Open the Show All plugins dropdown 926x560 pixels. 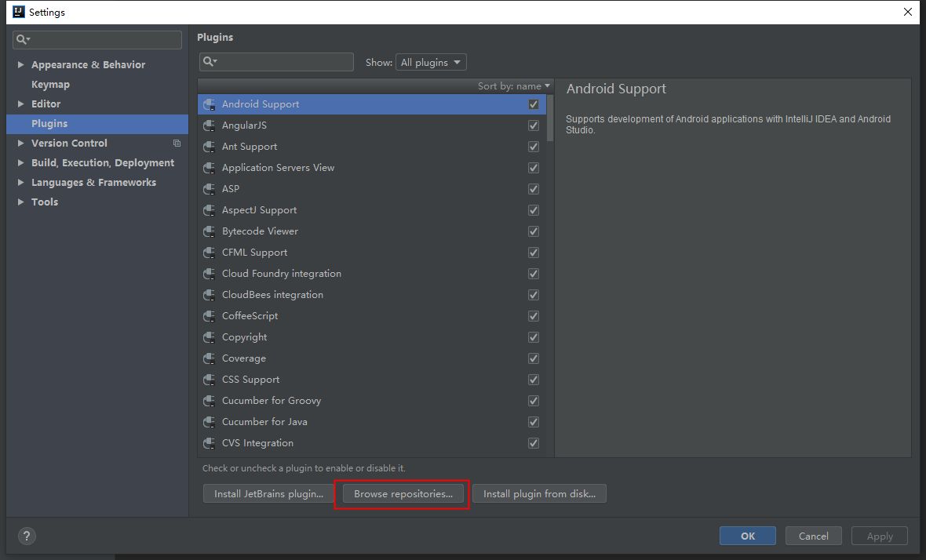[x=431, y=62]
